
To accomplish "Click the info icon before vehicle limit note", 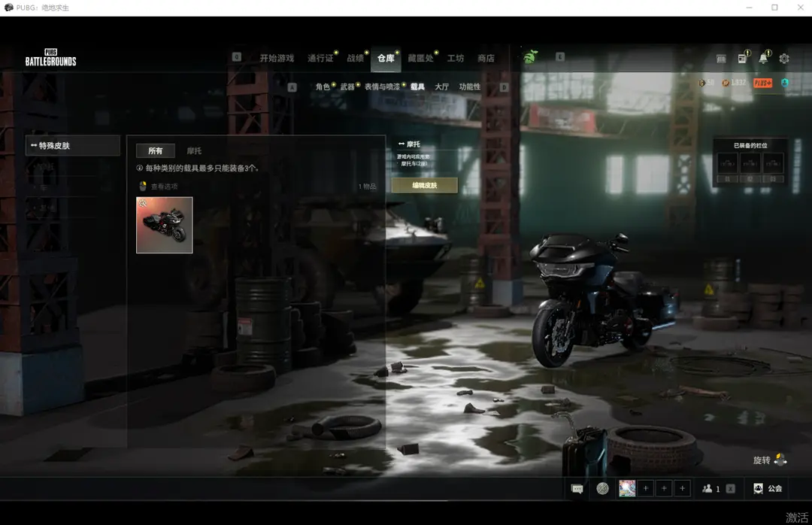I will [139, 168].
